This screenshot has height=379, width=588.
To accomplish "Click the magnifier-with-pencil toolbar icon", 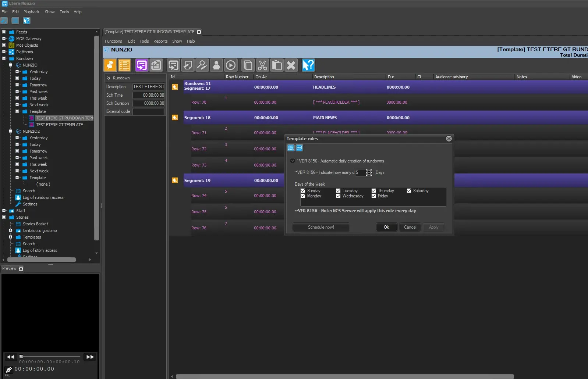I will click(202, 65).
